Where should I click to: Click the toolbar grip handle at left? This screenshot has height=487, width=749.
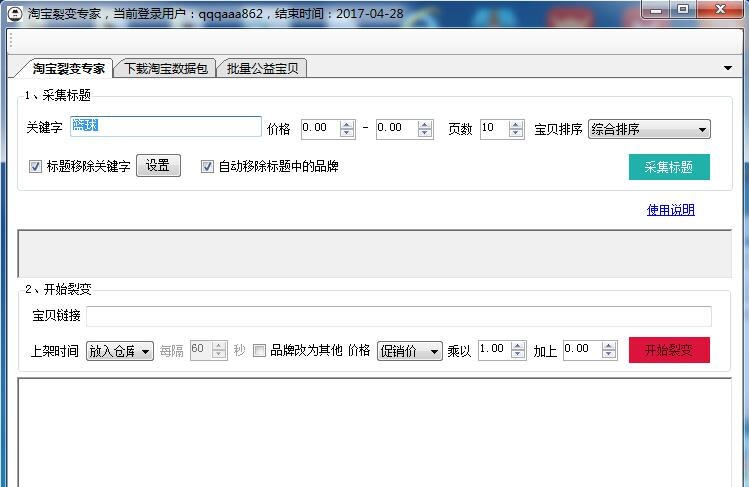point(11,42)
